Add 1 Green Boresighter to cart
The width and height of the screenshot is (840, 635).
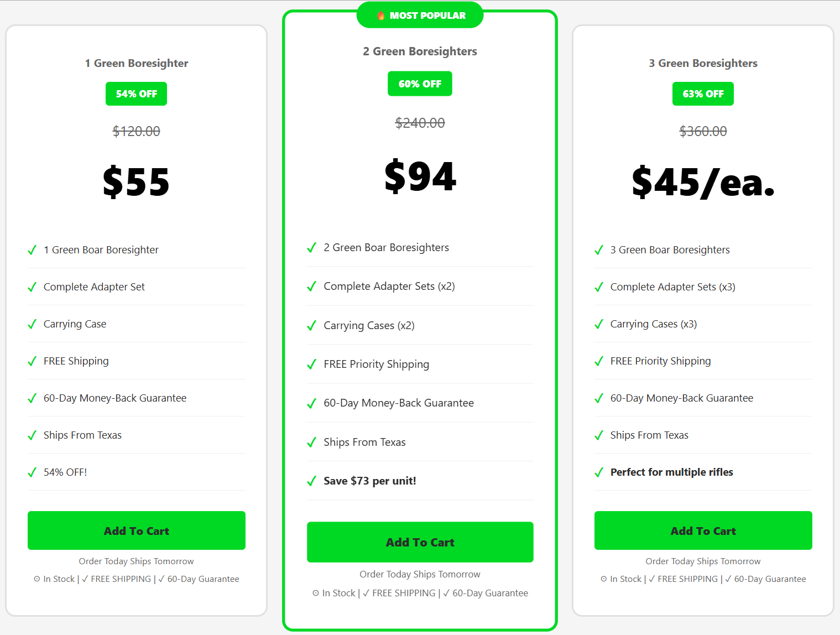pos(137,531)
